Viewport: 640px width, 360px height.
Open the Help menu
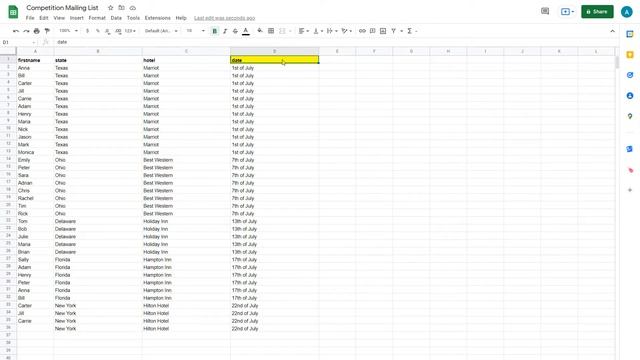pyautogui.click(x=181, y=18)
